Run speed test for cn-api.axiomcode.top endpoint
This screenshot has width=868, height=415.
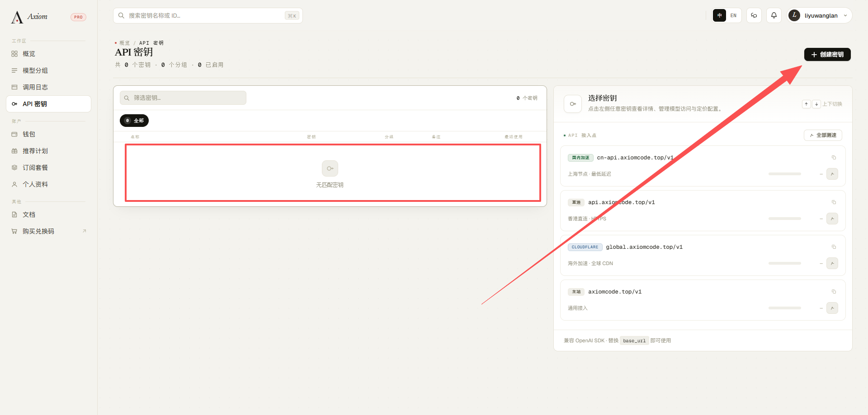pos(832,174)
